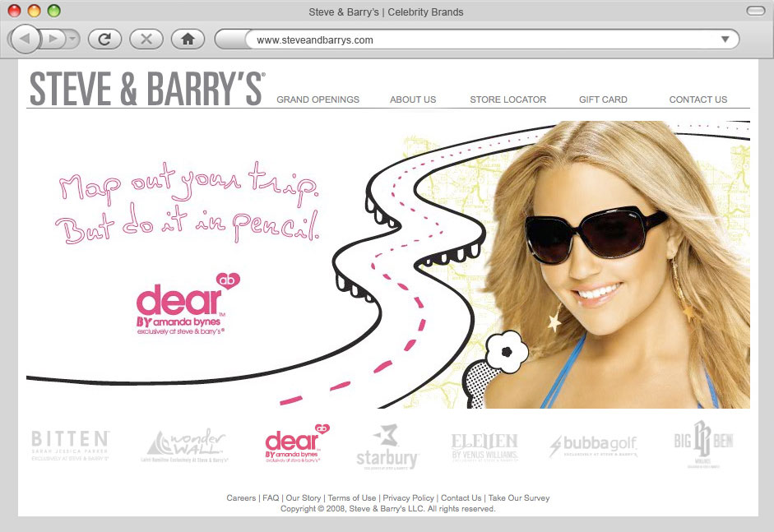Select the small pink dear brand logo
The image size is (774, 532).
pyautogui.click(x=297, y=443)
